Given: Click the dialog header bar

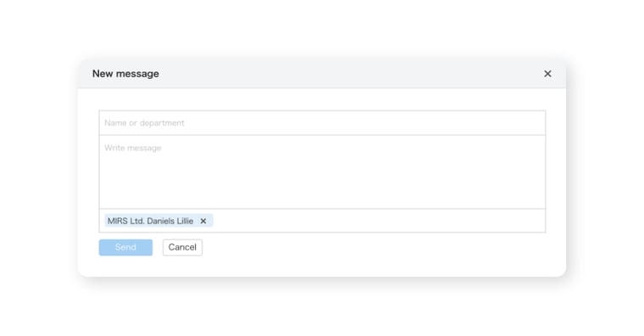Looking at the screenshot, I should pos(322,74).
